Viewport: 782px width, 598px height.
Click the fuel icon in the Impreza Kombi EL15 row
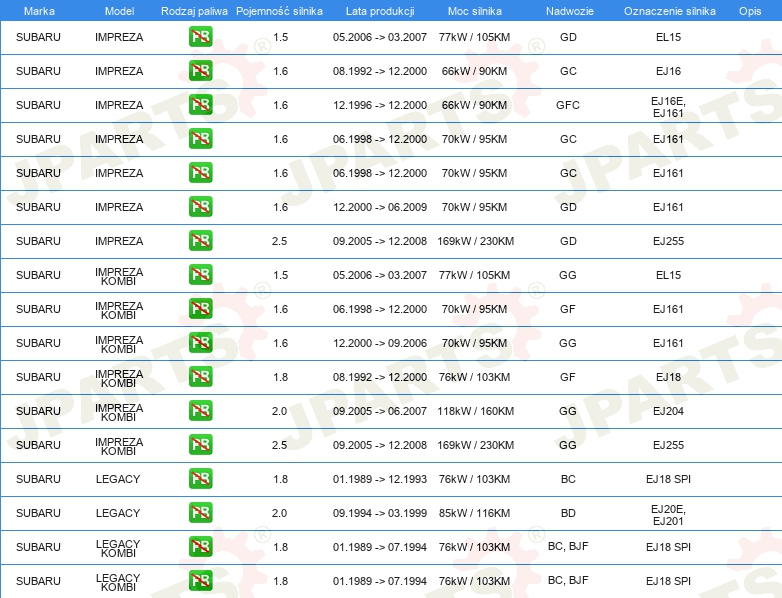[x=200, y=275]
